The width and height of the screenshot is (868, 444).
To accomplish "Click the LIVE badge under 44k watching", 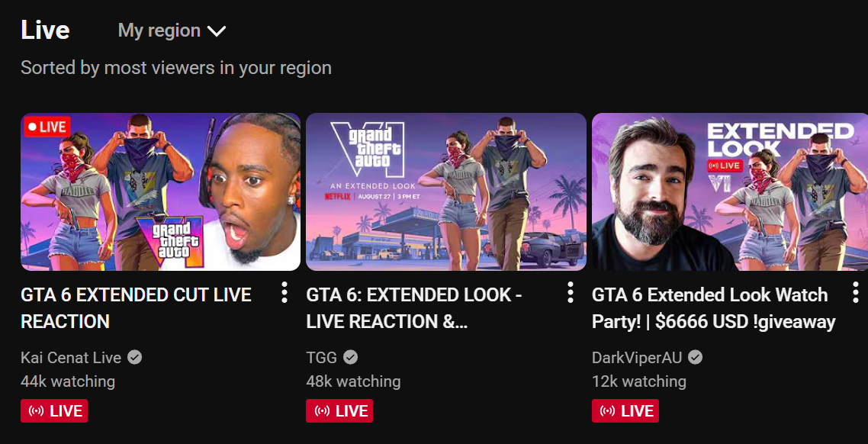I will [54, 410].
